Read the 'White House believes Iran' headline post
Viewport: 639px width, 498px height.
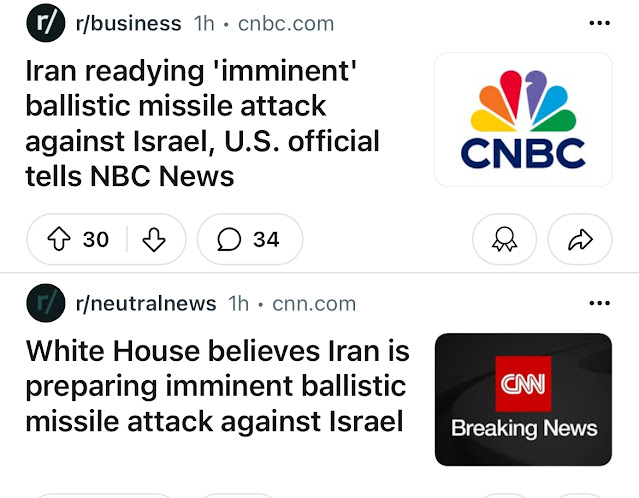217,386
